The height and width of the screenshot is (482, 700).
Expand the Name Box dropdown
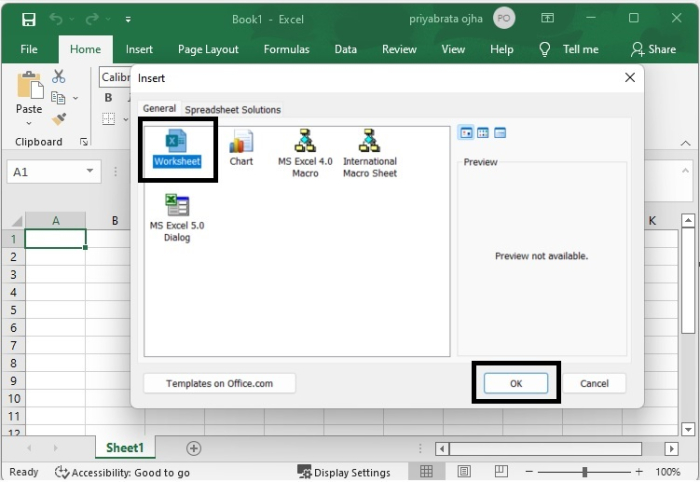[x=90, y=172]
